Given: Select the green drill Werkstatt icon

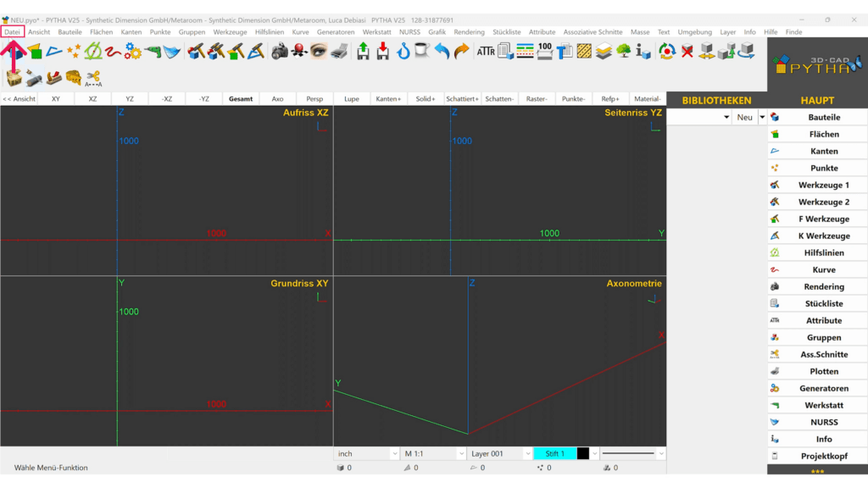Looking at the screenshot, I should [153, 52].
